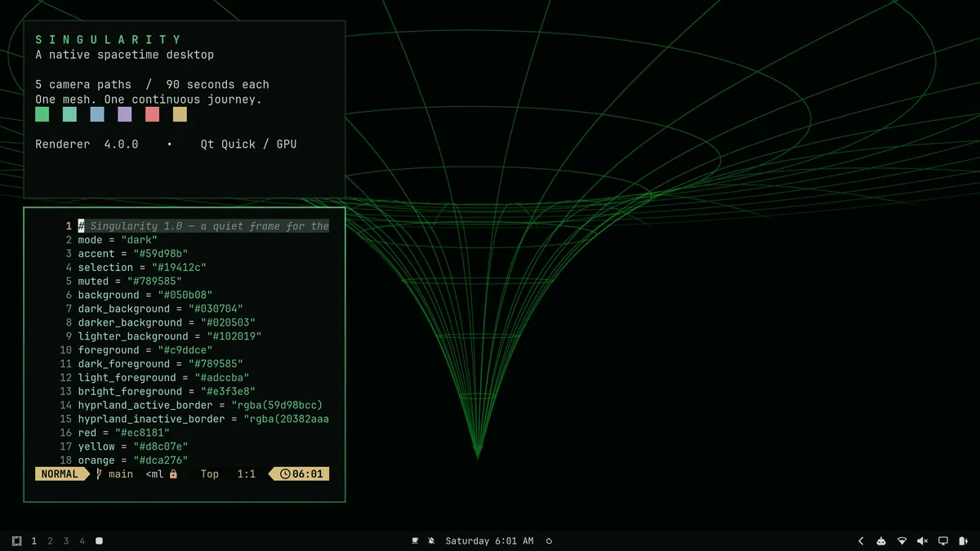
Task: Click the darker_background line 8
Action: pyautogui.click(x=167, y=323)
